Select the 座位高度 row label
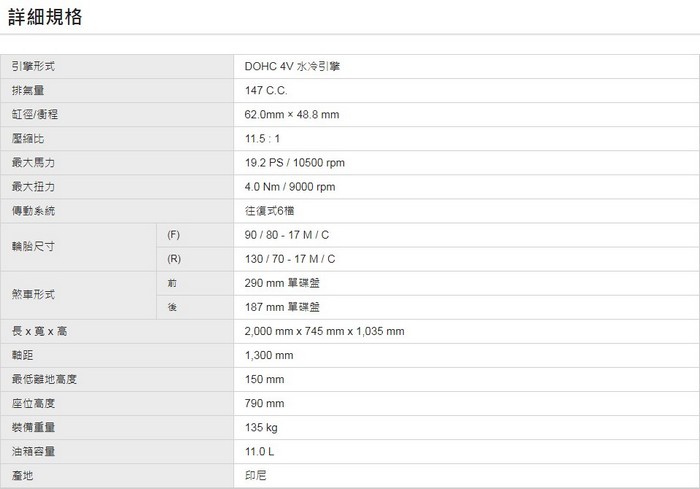700x489 pixels. click(32, 403)
